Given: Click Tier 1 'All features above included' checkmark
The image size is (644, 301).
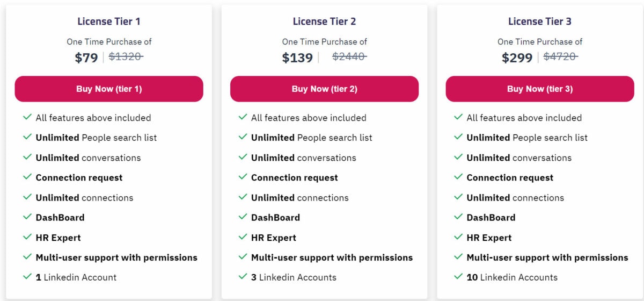Looking at the screenshot, I should point(27,117).
